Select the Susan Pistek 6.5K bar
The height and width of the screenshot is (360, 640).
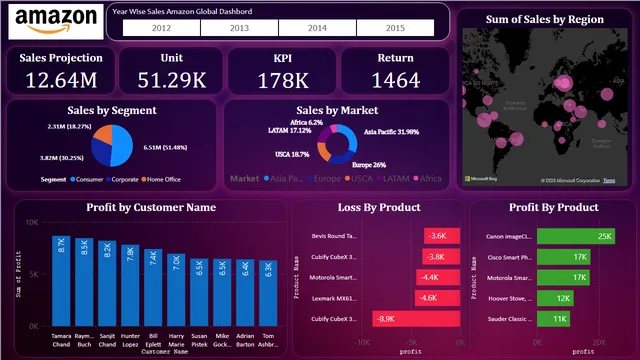point(199,292)
